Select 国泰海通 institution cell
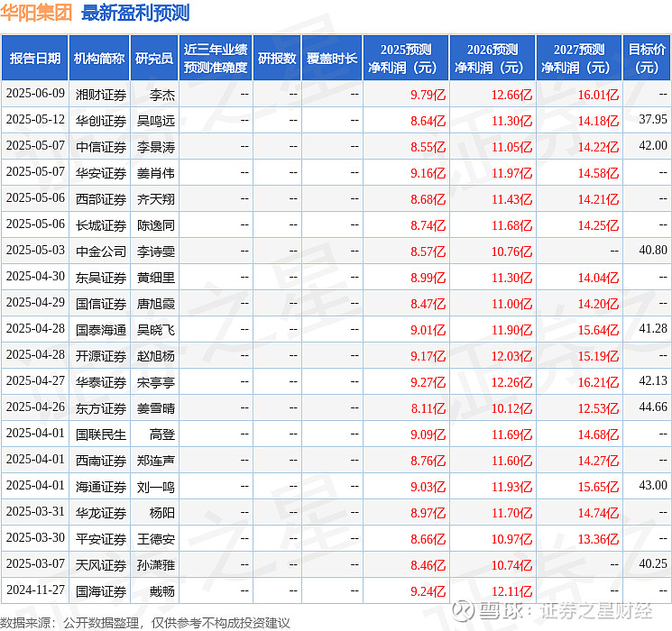 (101, 329)
